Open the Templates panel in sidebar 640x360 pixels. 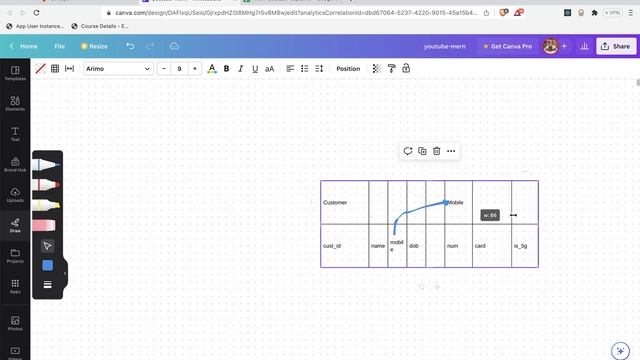[x=15, y=73]
